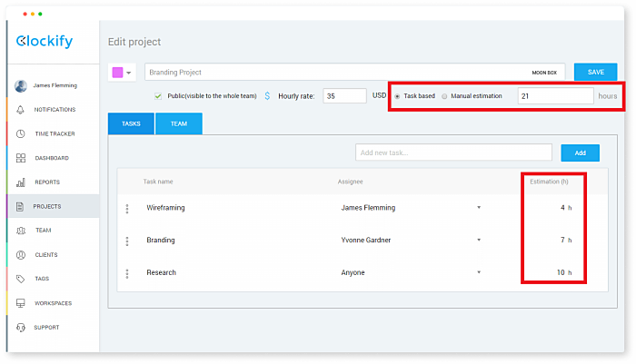
Task: Open Time Tracker menu item
Action: point(55,133)
